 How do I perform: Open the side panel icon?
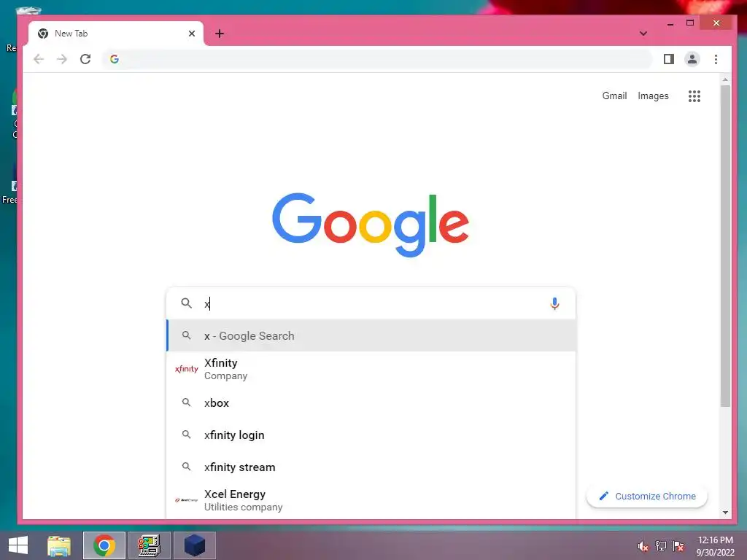668,59
